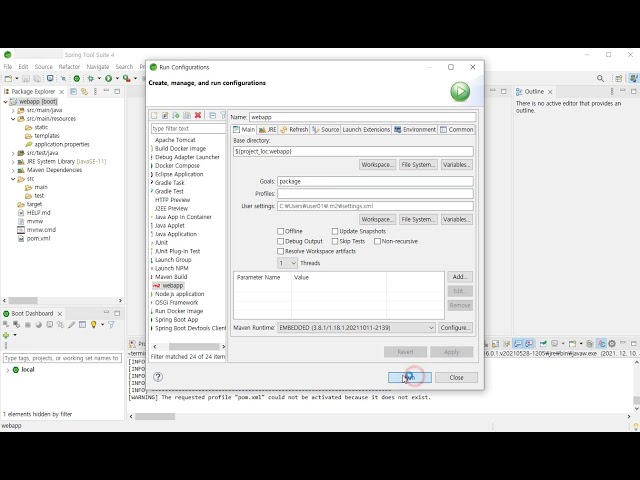The height and width of the screenshot is (480, 640).
Task: Click the Configure... button
Action: pyautogui.click(x=456, y=327)
